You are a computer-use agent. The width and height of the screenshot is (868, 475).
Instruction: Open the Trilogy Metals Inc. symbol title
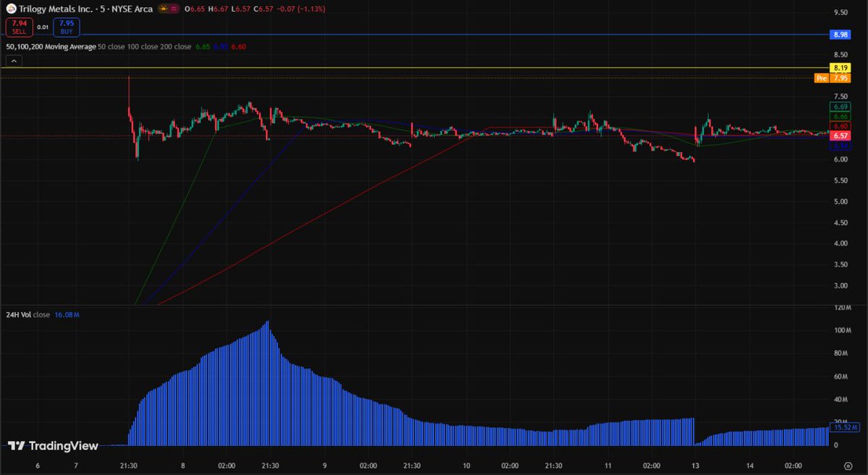[56, 9]
